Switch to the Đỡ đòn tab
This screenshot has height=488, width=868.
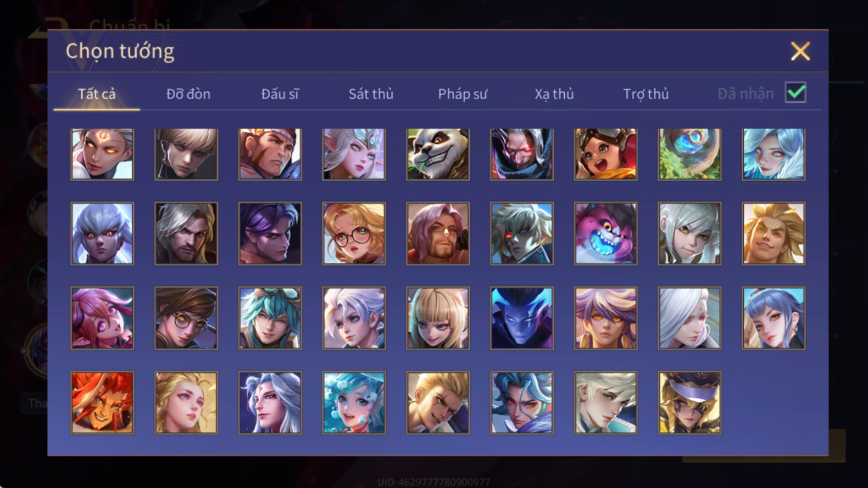pyautogui.click(x=188, y=94)
